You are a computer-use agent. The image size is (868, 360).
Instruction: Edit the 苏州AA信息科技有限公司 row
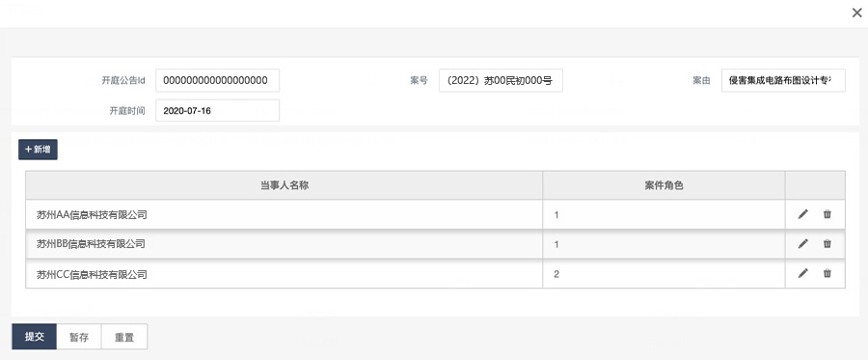pyautogui.click(x=803, y=214)
